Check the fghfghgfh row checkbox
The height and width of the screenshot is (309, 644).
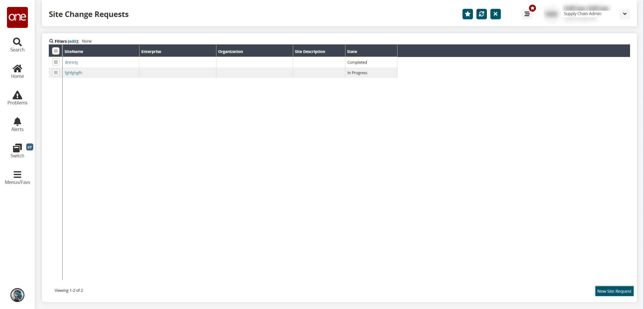[x=56, y=73]
